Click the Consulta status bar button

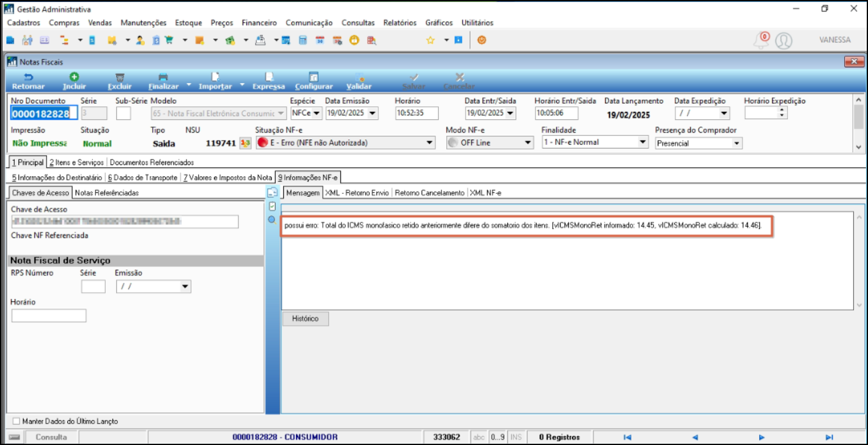point(51,437)
